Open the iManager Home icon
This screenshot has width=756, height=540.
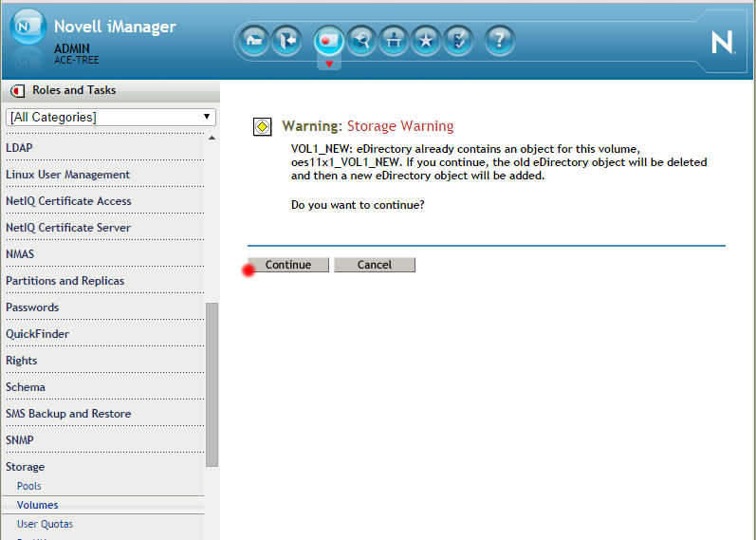(254, 41)
